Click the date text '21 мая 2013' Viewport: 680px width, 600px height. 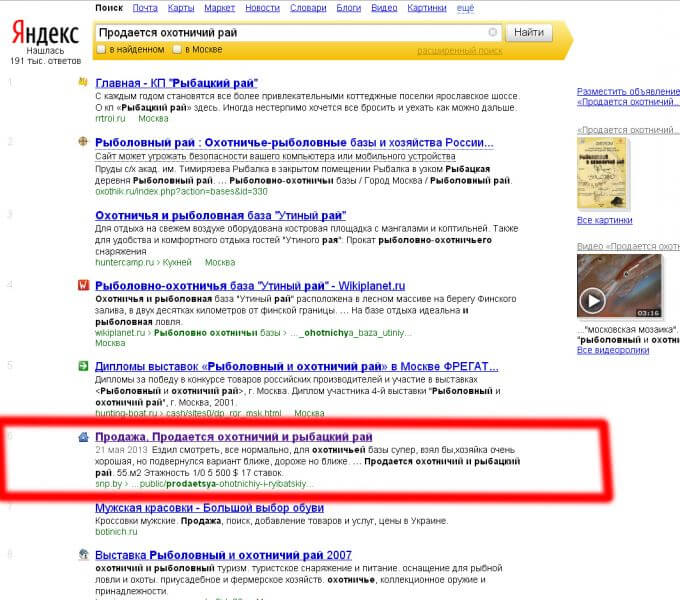(x=121, y=450)
